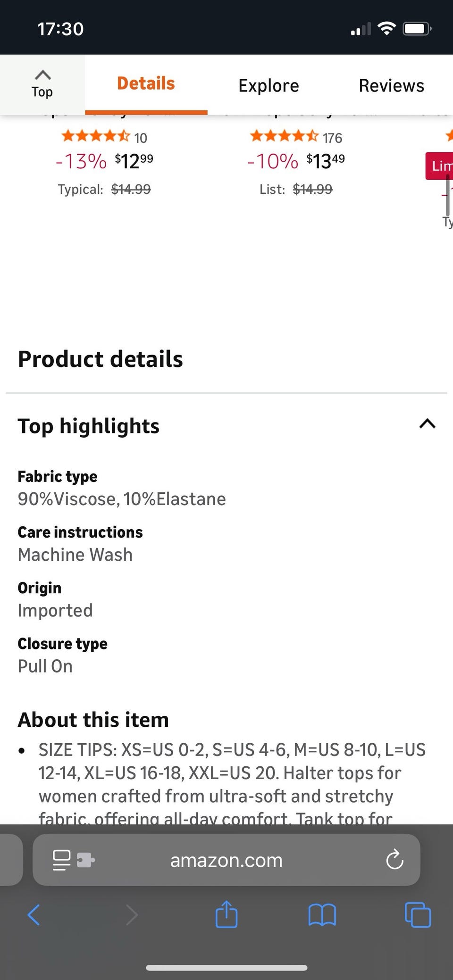Open Safari bookmarks
The width and height of the screenshot is (453, 980).
pyautogui.click(x=322, y=915)
